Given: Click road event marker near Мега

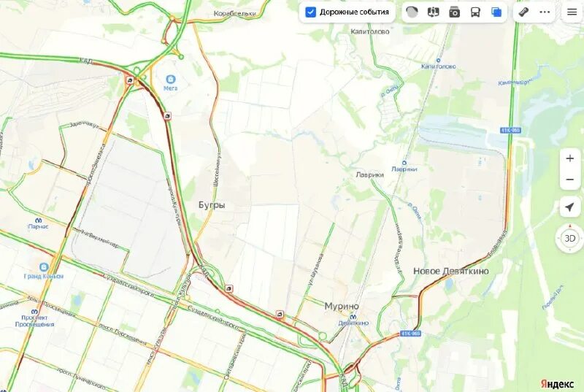Looking at the screenshot, I should (x=168, y=117).
